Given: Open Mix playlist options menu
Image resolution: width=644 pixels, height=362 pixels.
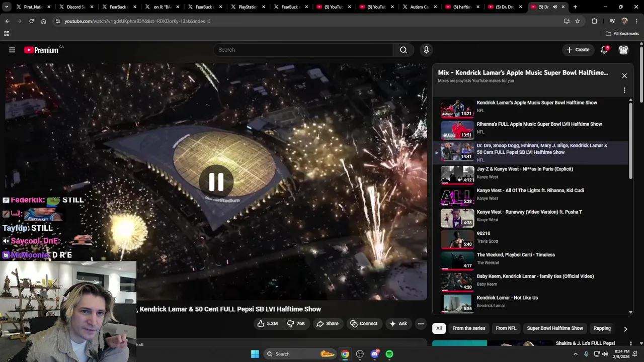Looking at the screenshot, I should tap(624, 90).
